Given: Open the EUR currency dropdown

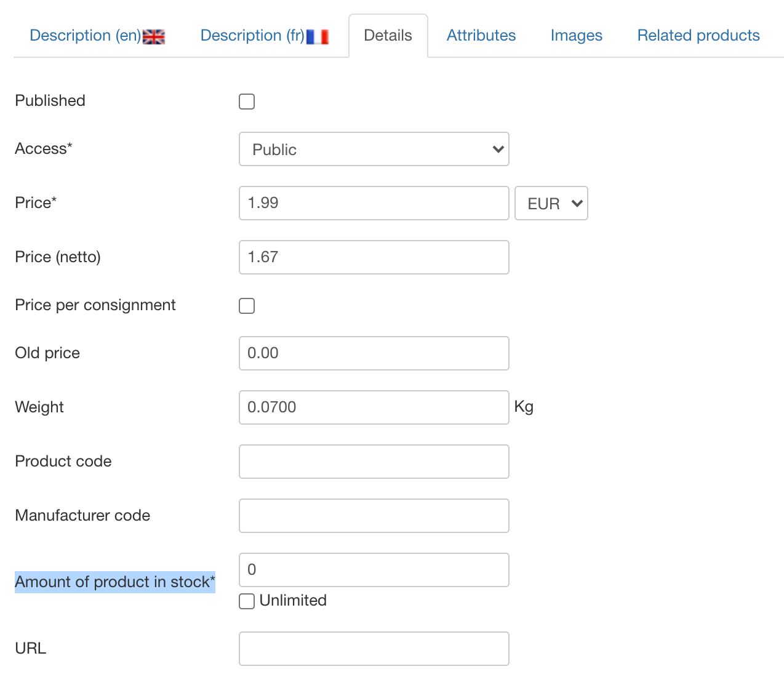Looking at the screenshot, I should pos(551,204).
